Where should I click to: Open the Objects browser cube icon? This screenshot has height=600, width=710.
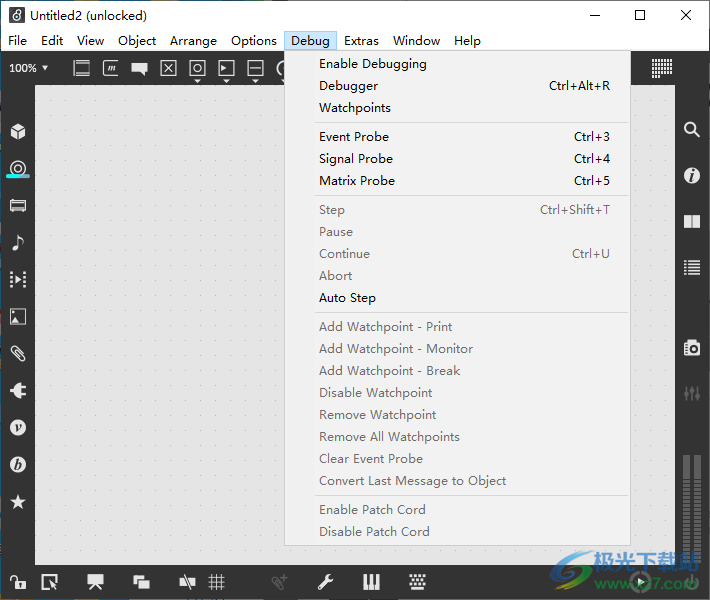pos(18,132)
